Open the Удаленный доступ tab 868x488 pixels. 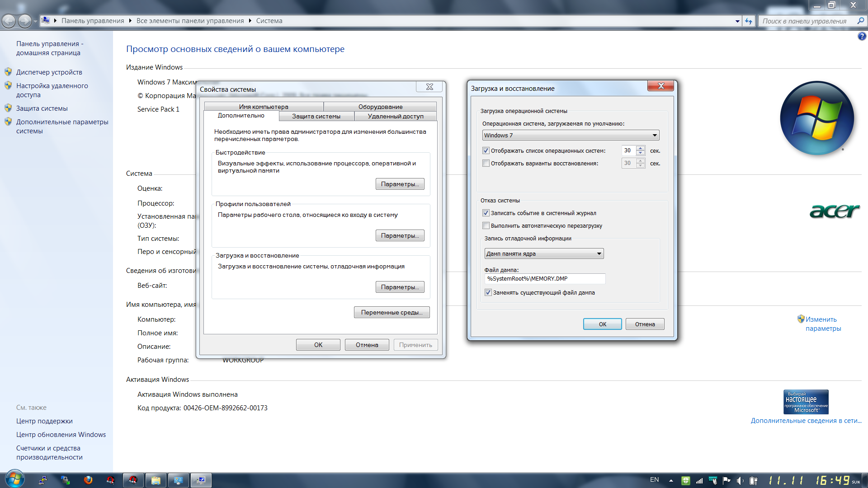[396, 116]
